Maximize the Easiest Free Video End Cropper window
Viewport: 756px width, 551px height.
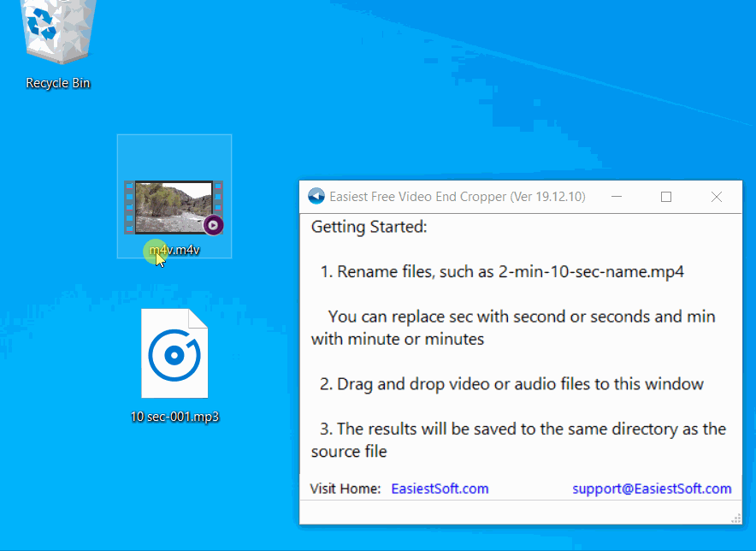pos(666,197)
